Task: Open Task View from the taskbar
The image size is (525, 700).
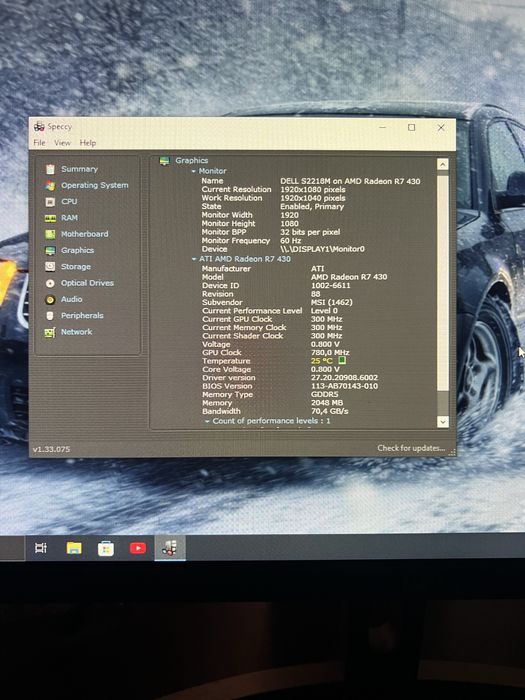Action: click(41, 548)
